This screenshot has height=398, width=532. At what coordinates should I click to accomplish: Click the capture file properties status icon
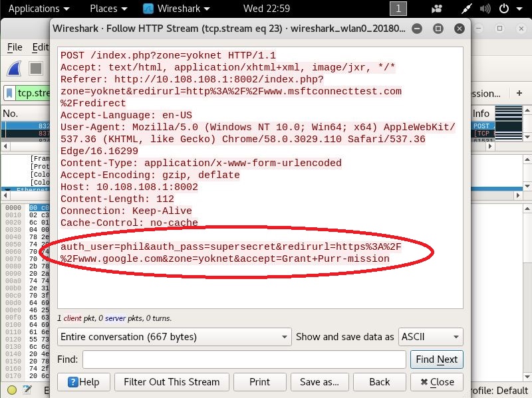pos(27,390)
